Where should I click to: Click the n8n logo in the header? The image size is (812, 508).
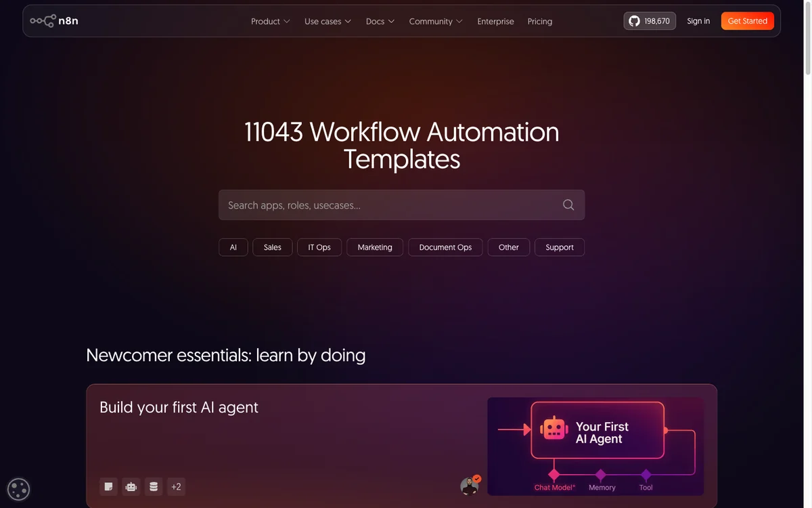pyautogui.click(x=54, y=21)
